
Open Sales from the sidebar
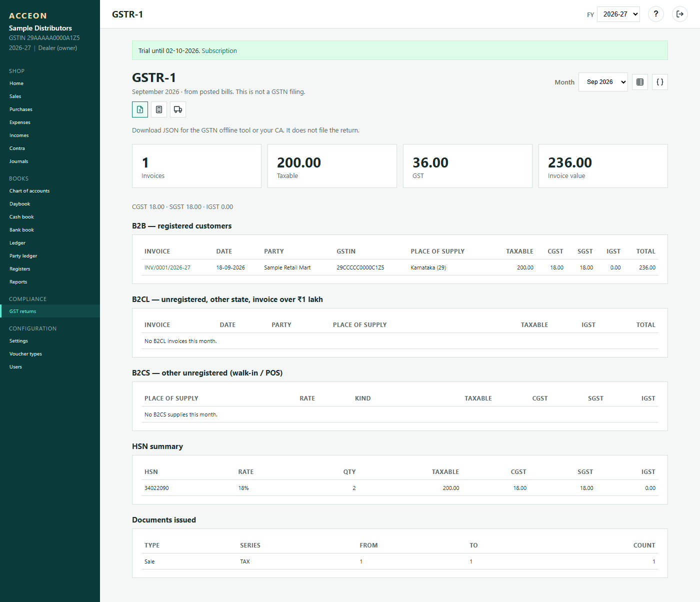(x=50, y=96)
